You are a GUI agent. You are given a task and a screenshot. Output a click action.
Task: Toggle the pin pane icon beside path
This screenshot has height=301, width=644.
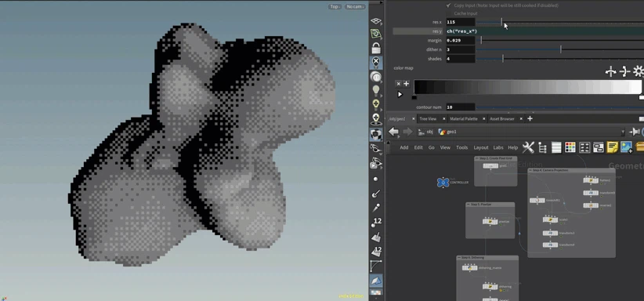[x=634, y=132]
